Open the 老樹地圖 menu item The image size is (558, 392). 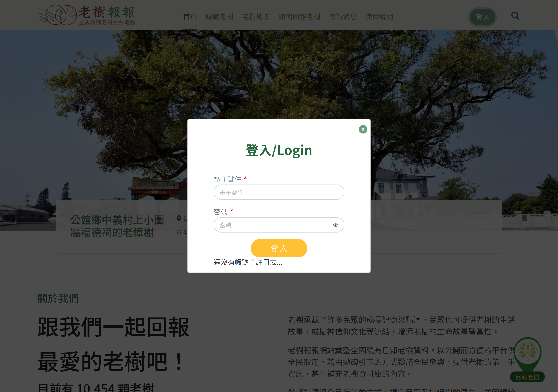point(256,17)
